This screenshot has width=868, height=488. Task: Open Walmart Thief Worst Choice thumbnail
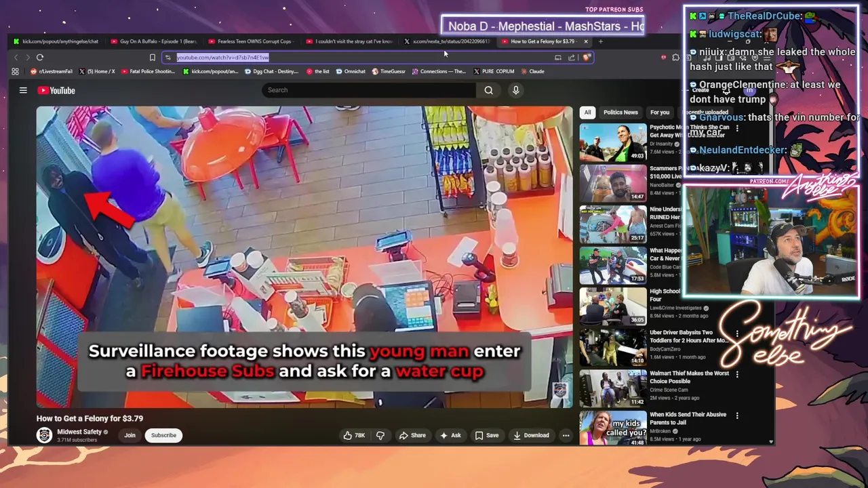(613, 388)
